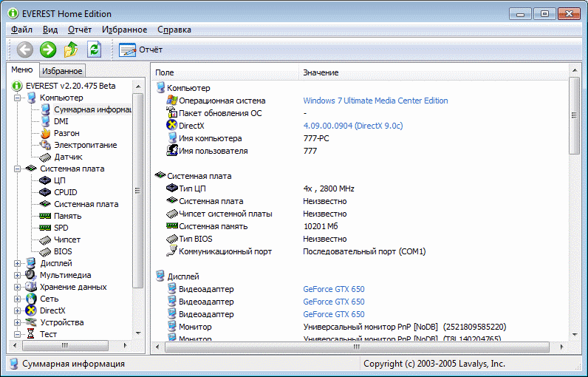
Task: Collapse the Системная плата tree node
Action: click(x=17, y=169)
